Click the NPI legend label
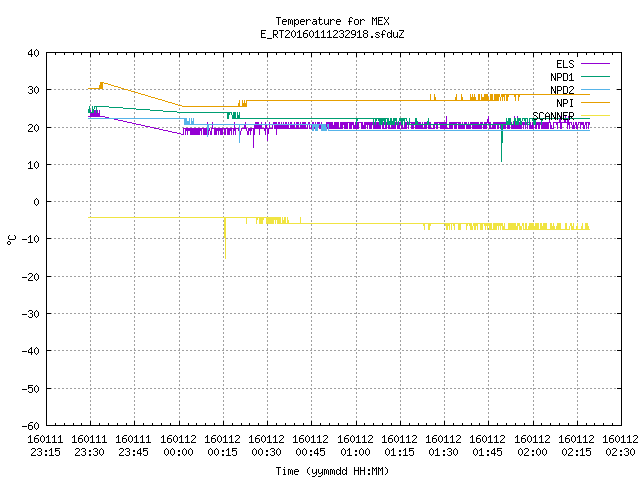Viewport: 640px width, 480px height. point(565,103)
